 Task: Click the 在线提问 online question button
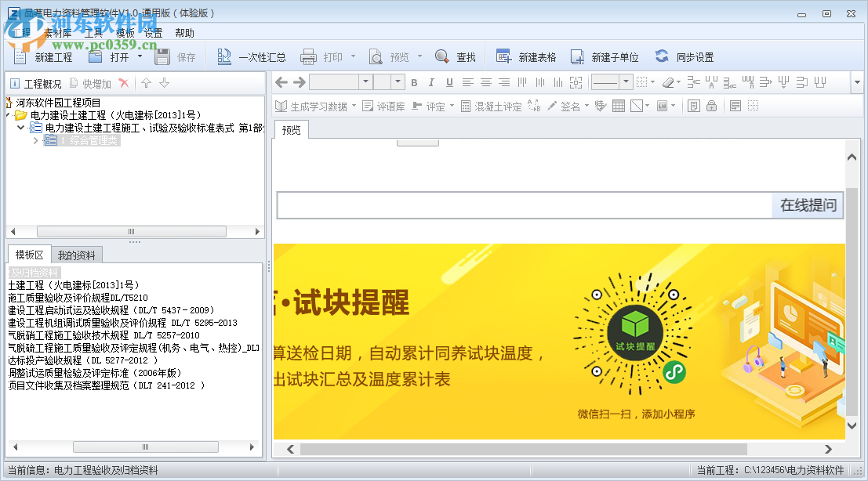click(x=809, y=205)
